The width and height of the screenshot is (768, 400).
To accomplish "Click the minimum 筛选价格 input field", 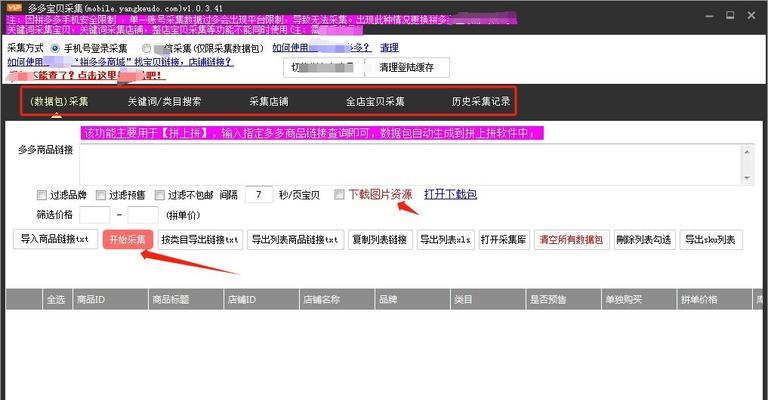I will 95,214.
